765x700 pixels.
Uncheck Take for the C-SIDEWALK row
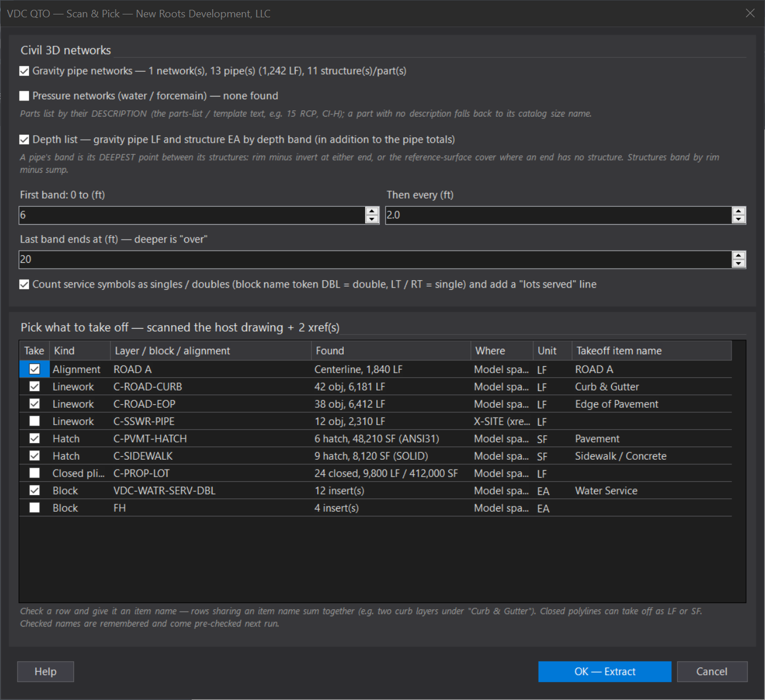point(35,456)
